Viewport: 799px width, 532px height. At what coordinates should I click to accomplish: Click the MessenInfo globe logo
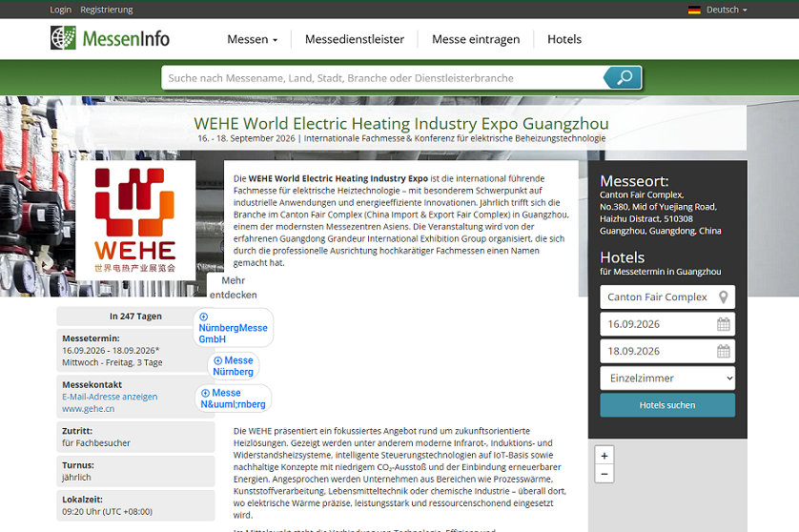[63, 39]
